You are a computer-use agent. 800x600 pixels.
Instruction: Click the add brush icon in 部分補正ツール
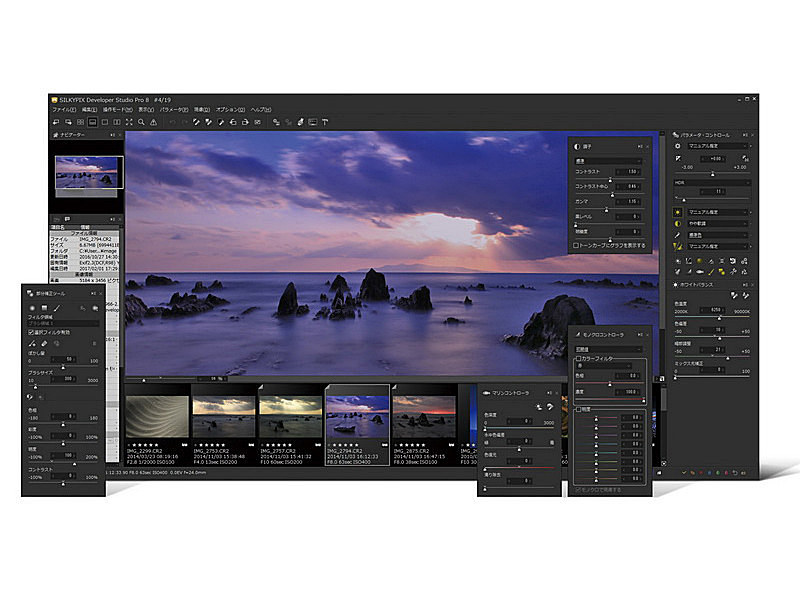point(32,343)
